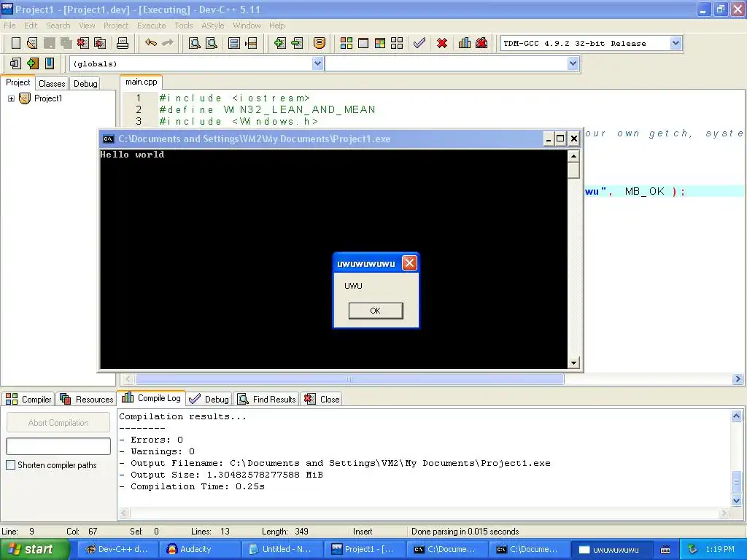Open the AStyle menu
Screen dimensions: 747x560
(212, 26)
